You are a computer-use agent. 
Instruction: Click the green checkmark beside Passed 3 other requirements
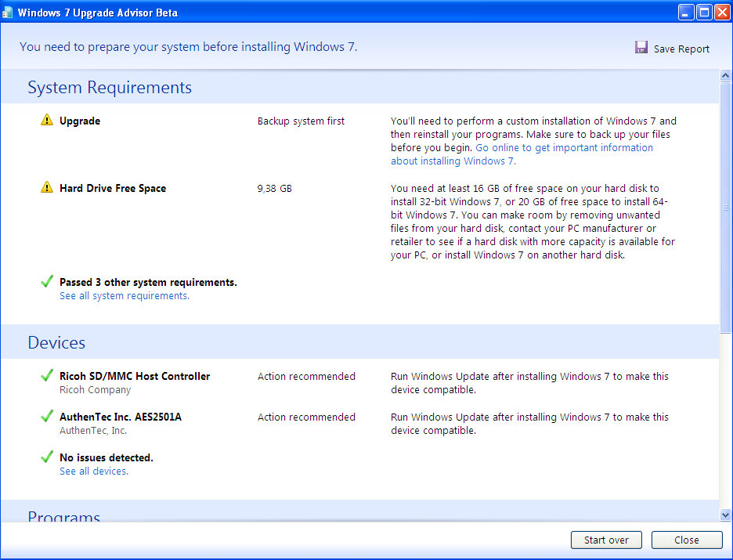[47, 281]
